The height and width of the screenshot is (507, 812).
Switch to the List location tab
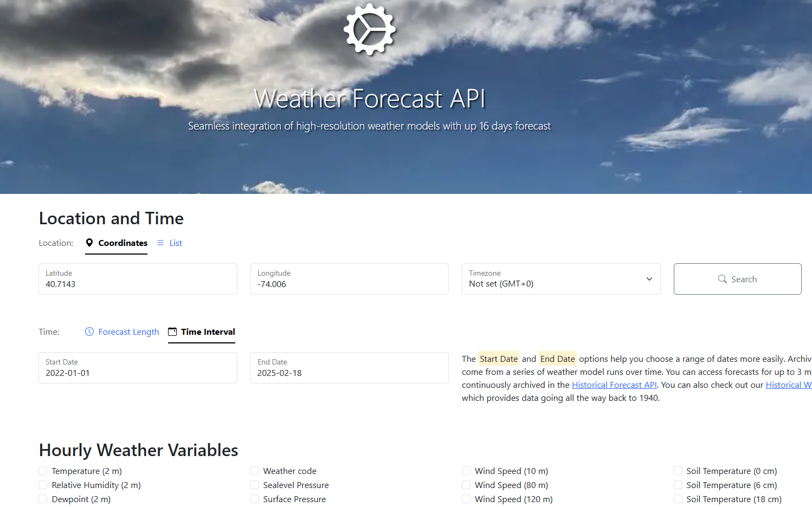point(170,243)
